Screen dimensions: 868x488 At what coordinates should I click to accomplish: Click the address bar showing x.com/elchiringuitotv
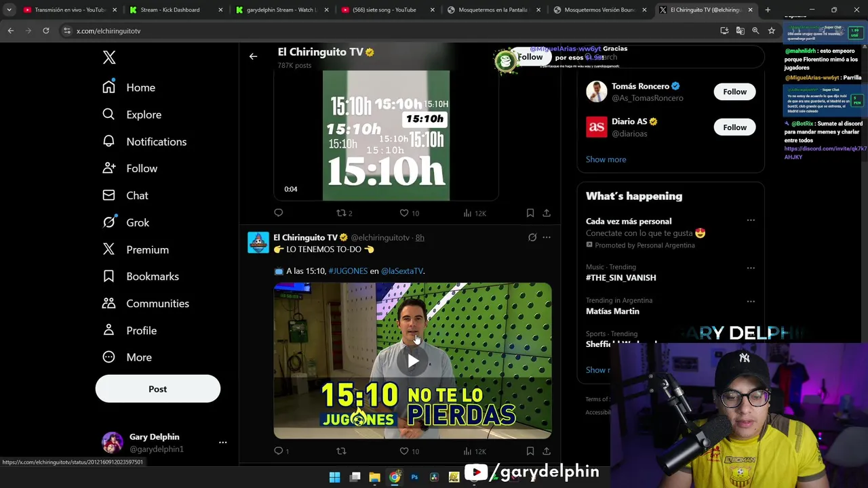pyautogui.click(x=387, y=30)
